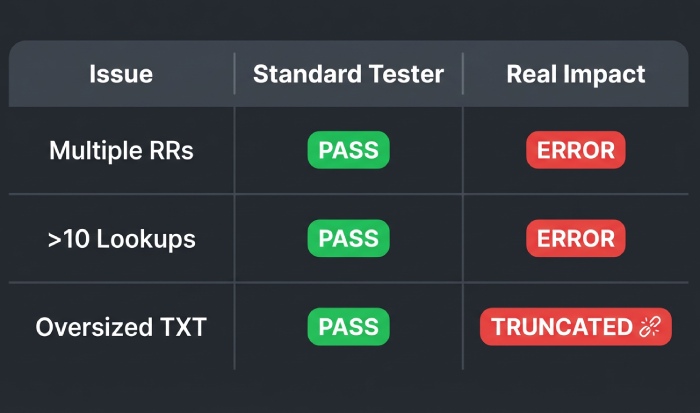Viewport: 700px width, 413px height.
Task: Click the word TRUNCATED in the red badge
Action: pos(562,327)
